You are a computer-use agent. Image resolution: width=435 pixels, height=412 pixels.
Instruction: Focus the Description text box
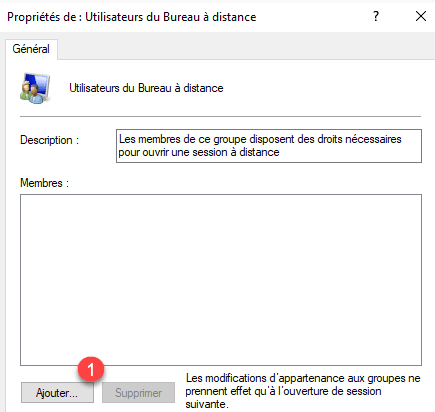(269, 146)
